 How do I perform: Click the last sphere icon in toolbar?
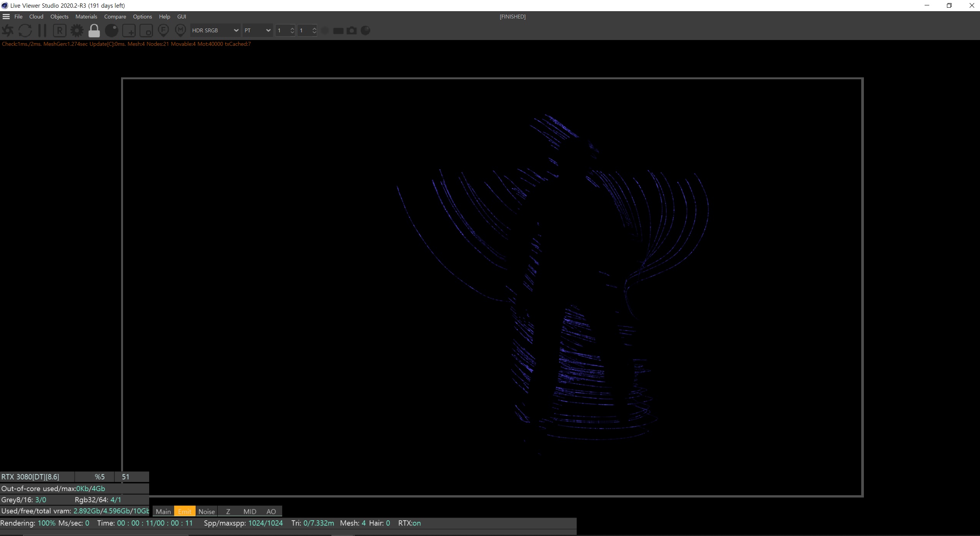[366, 30]
